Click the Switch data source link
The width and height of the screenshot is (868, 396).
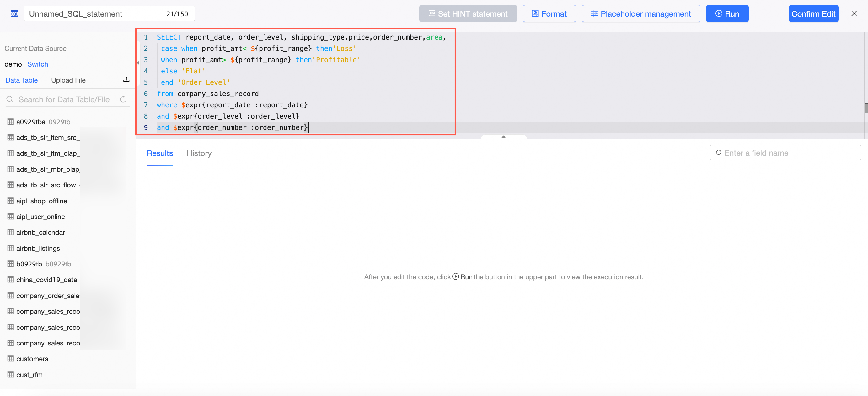pyautogui.click(x=37, y=64)
